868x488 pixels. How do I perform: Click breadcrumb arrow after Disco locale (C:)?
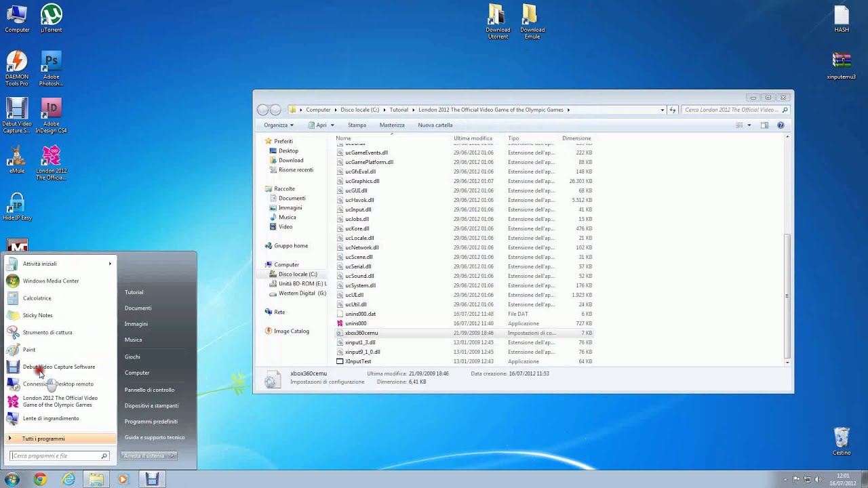[x=384, y=110]
